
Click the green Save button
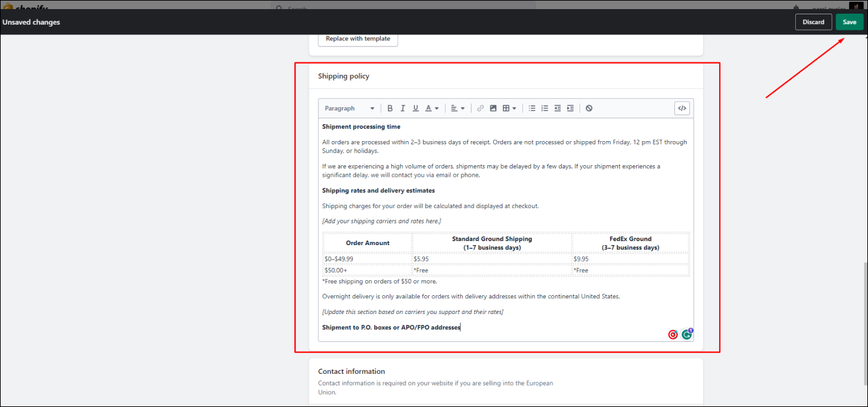[x=849, y=22]
